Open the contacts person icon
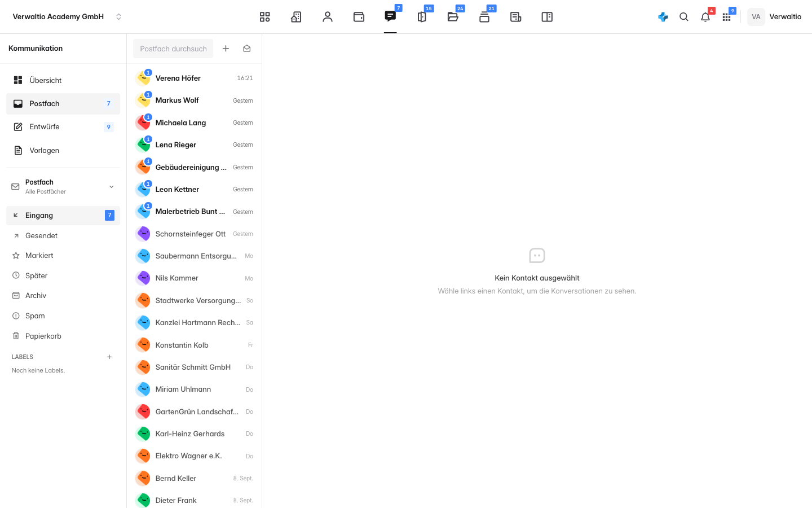 point(328,17)
